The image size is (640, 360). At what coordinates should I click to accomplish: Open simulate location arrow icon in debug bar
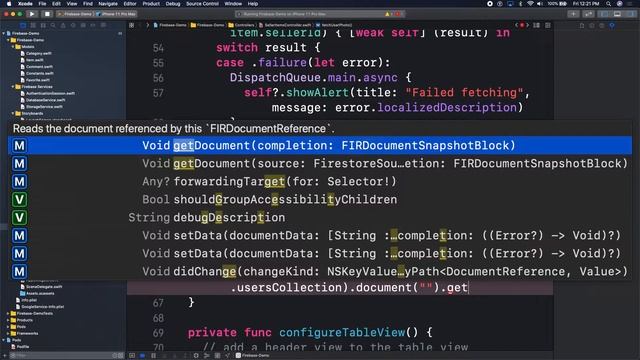pos(227,356)
